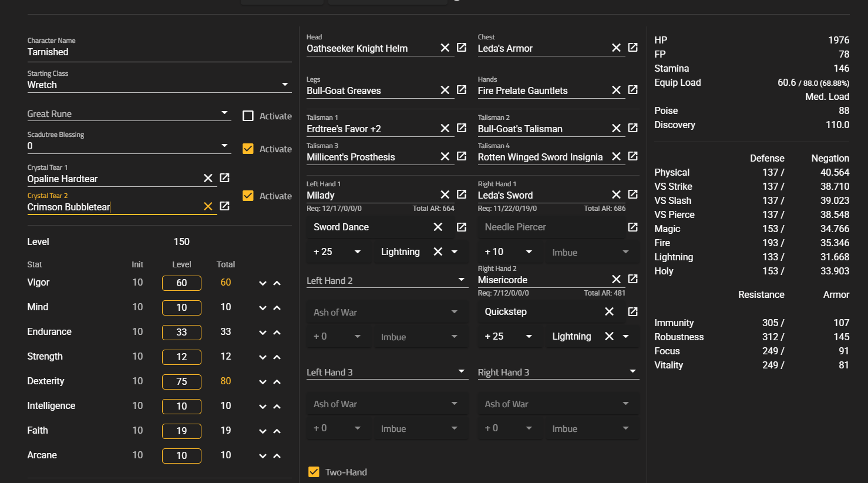Click the Character Name input field
This screenshot has width=868, height=483.
point(159,52)
